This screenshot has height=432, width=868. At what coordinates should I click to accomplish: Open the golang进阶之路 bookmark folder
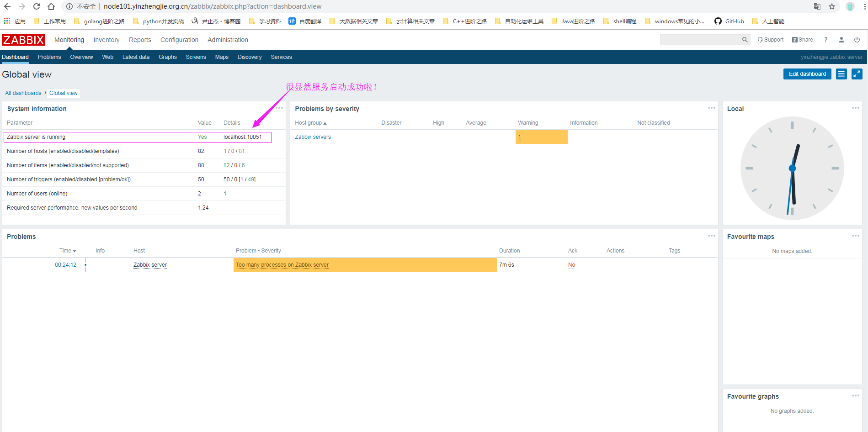[99, 21]
